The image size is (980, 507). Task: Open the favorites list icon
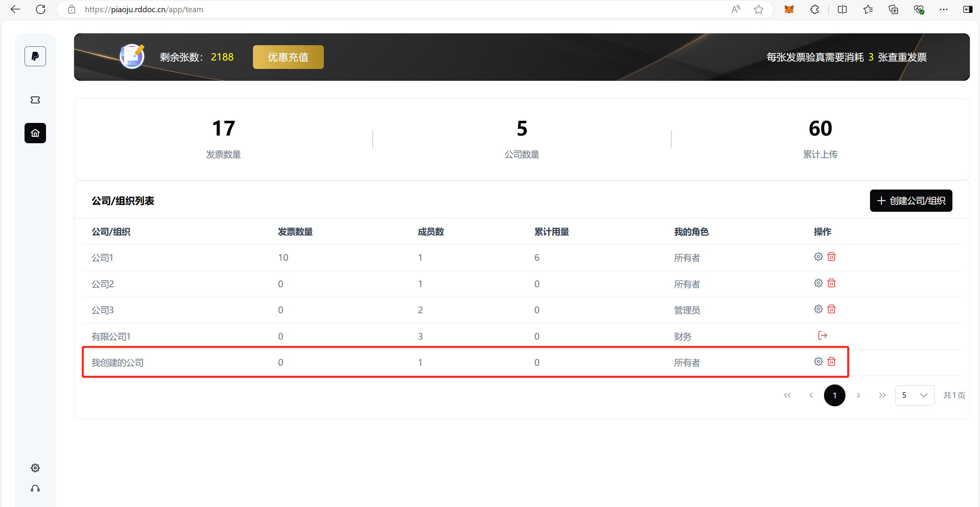868,10
